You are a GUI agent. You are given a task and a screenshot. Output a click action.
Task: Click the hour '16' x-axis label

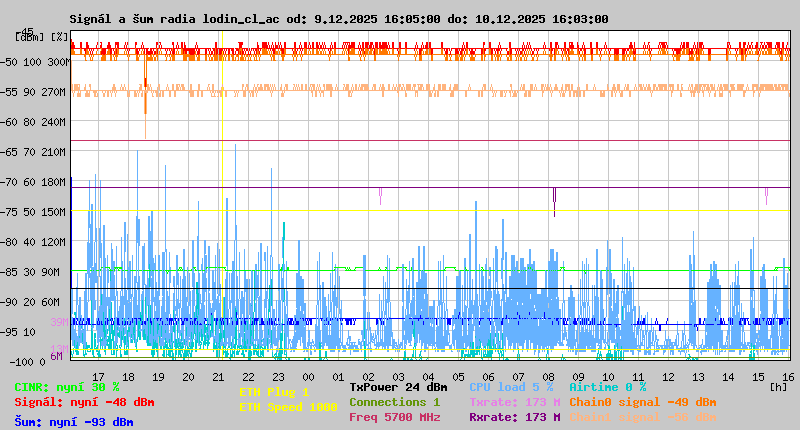(788, 377)
